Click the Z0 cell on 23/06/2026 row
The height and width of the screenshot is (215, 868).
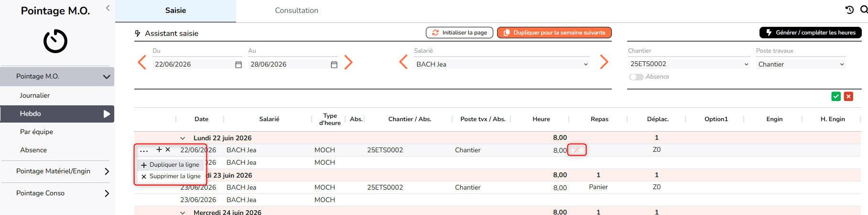[x=657, y=187]
